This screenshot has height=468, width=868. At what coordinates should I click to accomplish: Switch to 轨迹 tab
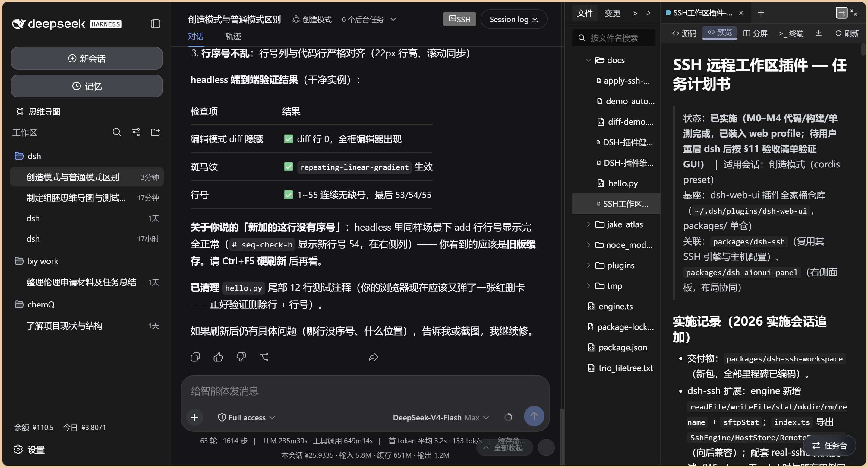[x=233, y=36]
